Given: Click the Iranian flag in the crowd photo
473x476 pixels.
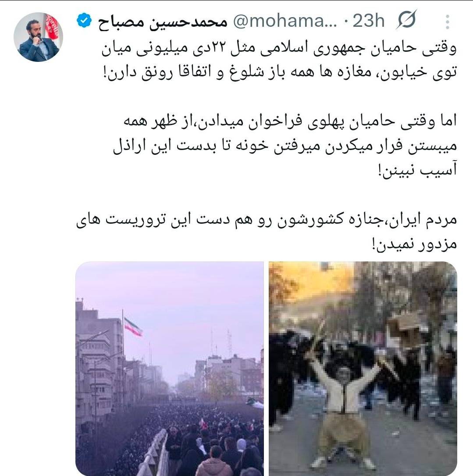Looking at the screenshot, I should tap(133, 327).
